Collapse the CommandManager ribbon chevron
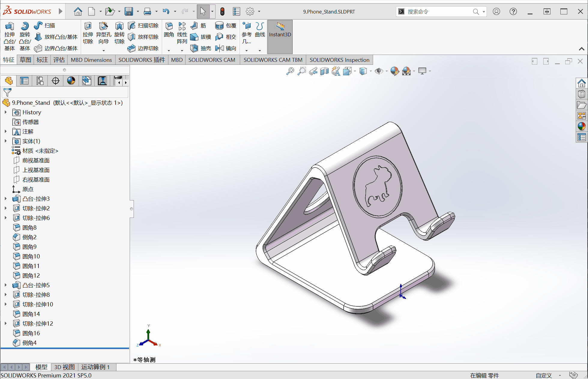Screen dimensions: 588x379 tap(581, 49)
